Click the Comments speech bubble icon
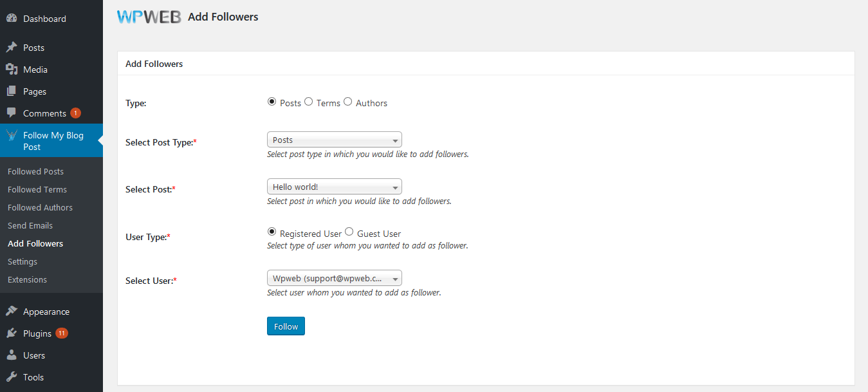This screenshot has height=392, width=868. tap(12, 113)
